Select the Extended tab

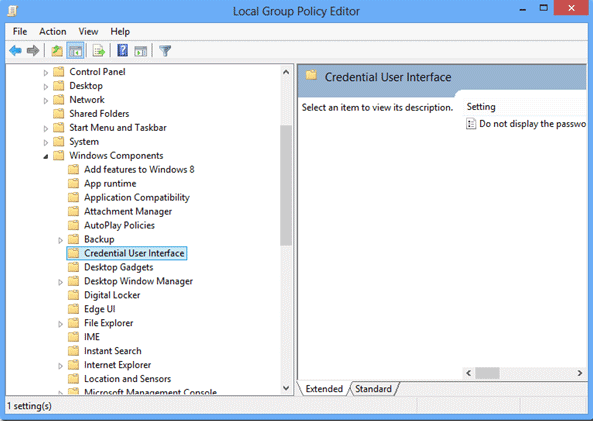[324, 388]
